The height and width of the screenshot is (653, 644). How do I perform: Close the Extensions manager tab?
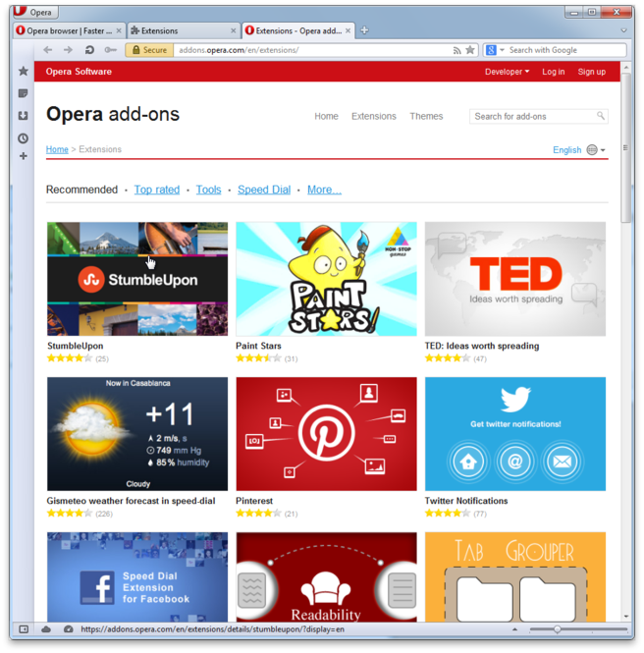233,30
